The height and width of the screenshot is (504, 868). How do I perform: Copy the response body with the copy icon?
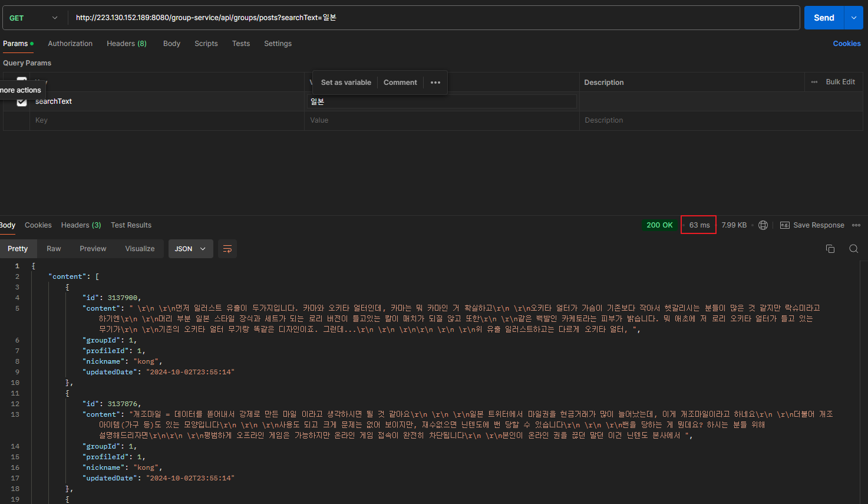point(830,249)
